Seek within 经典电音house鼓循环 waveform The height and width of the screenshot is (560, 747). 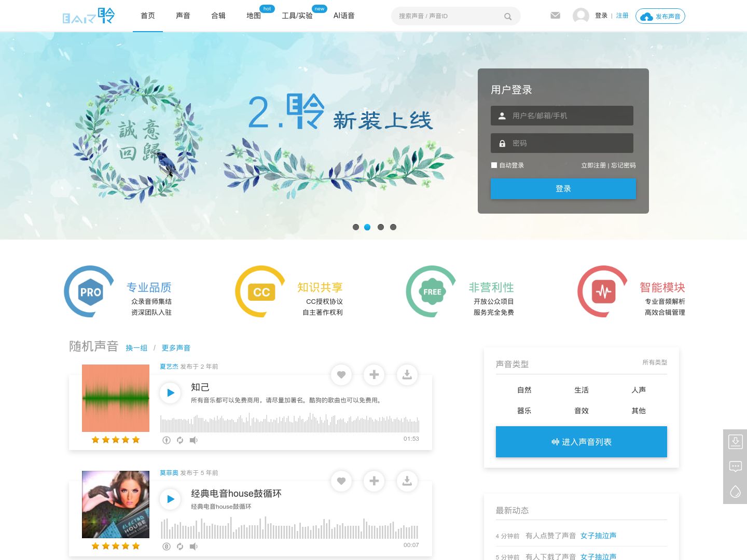tap(289, 528)
